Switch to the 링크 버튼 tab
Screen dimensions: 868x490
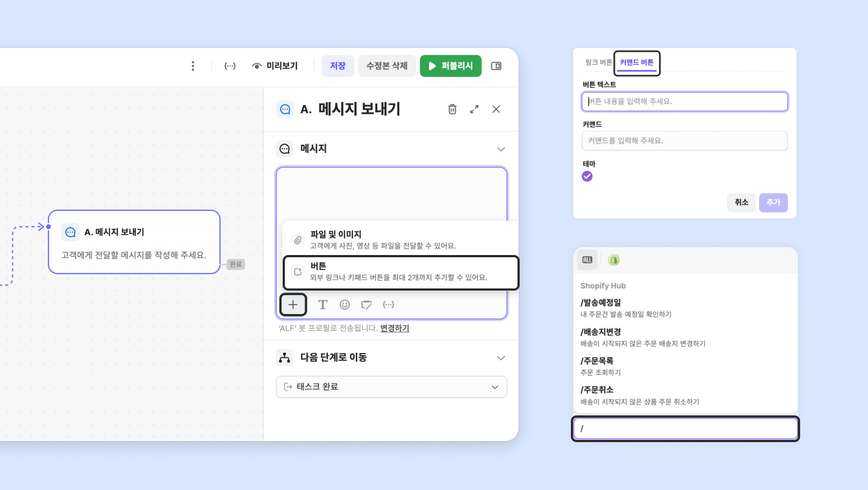[x=599, y=62]
